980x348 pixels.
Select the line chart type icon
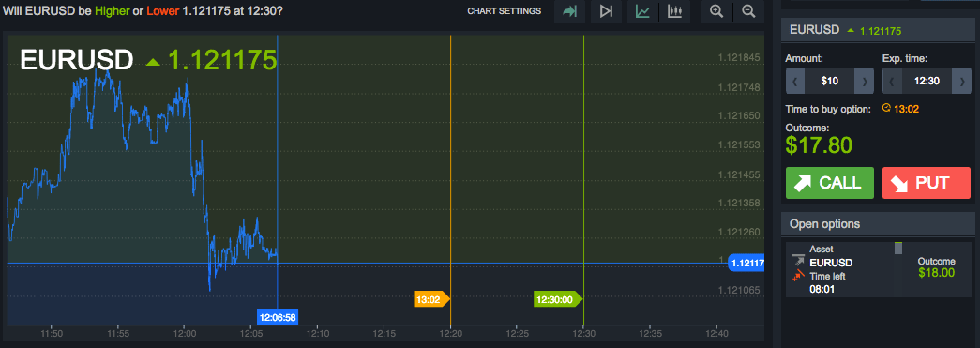click(642, 11)
